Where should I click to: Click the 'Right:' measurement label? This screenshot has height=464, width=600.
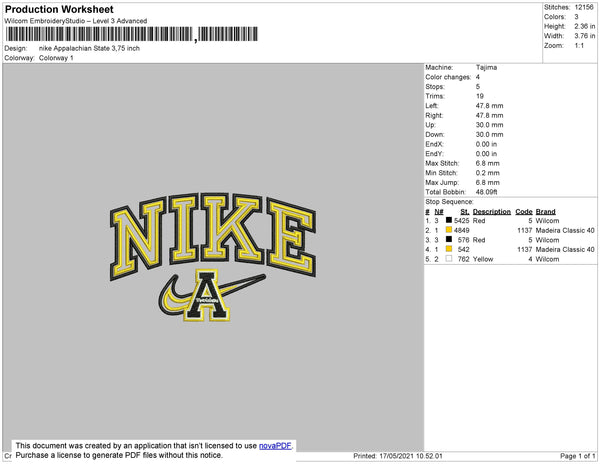434,115
